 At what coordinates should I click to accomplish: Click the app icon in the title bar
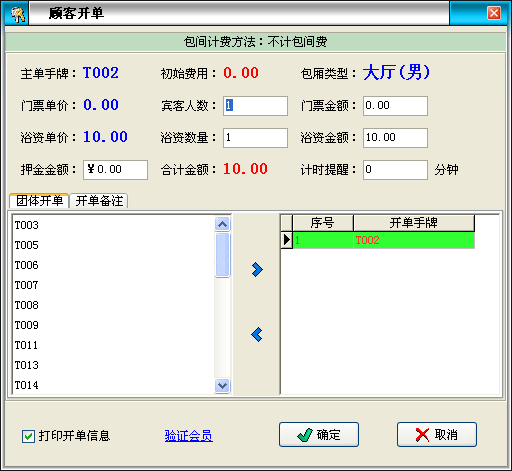coord(17,14)
